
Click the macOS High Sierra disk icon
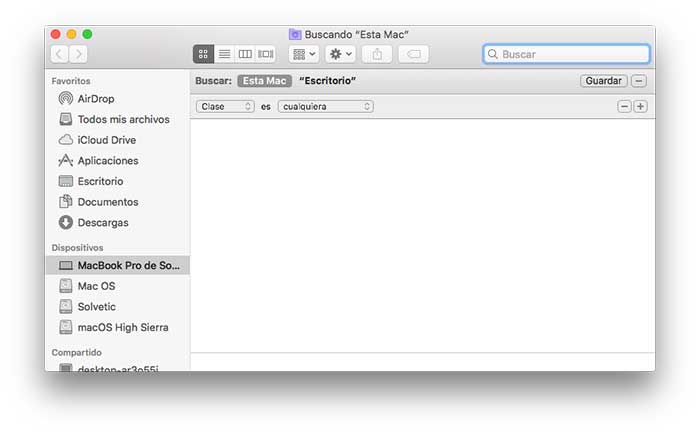(66, 327)
